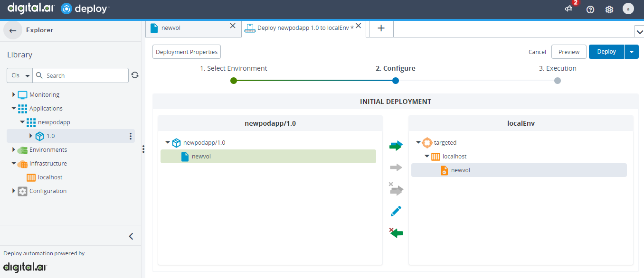Collapse newpodapp/1.0 in deployment panel
This screenshot has height=278, width=644.
(168, 142)
